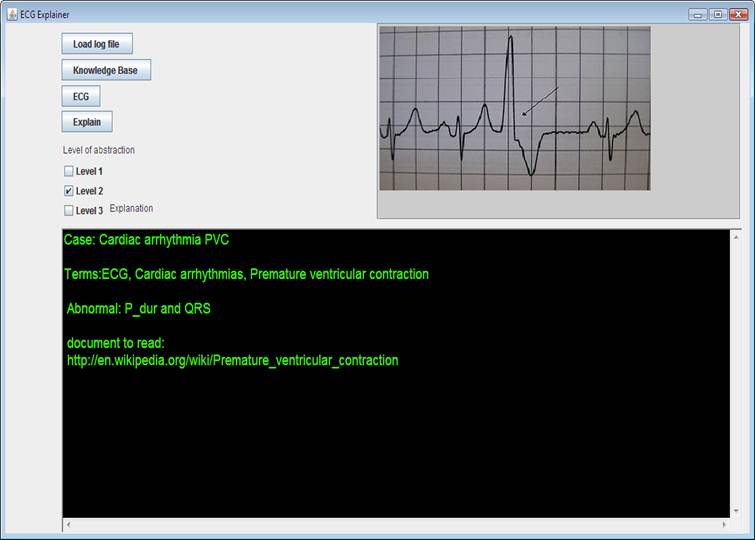
Task: Click the vertical scrollbar down arrow
Action: [x=736, y=511]
